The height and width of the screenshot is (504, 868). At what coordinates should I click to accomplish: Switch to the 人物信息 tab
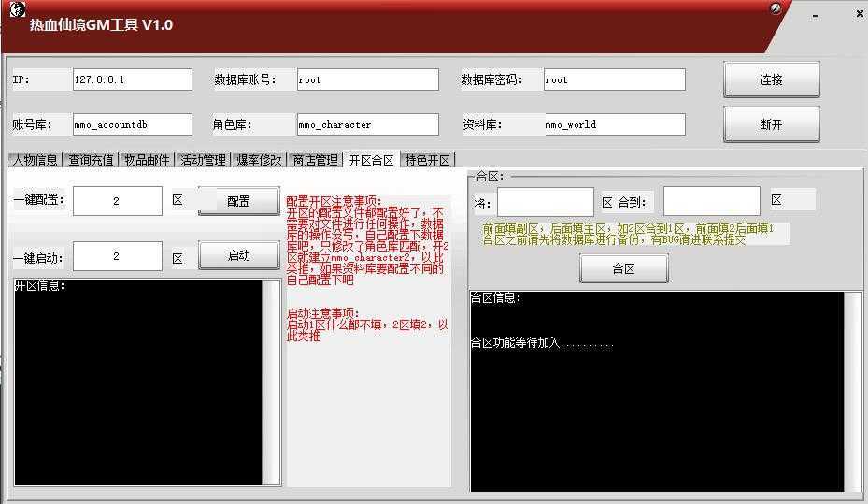pyautogui.click(x=35, y=160)
